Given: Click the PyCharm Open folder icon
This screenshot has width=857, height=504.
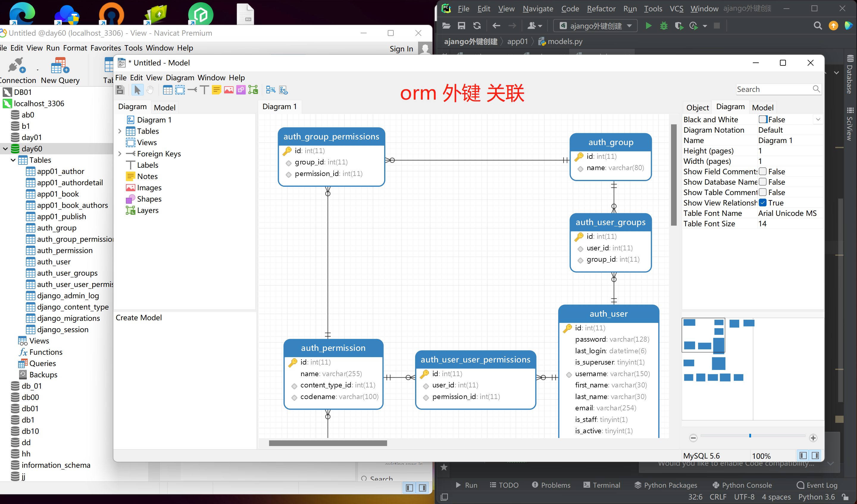Looking at the screenshot, I should coord(446,26).
